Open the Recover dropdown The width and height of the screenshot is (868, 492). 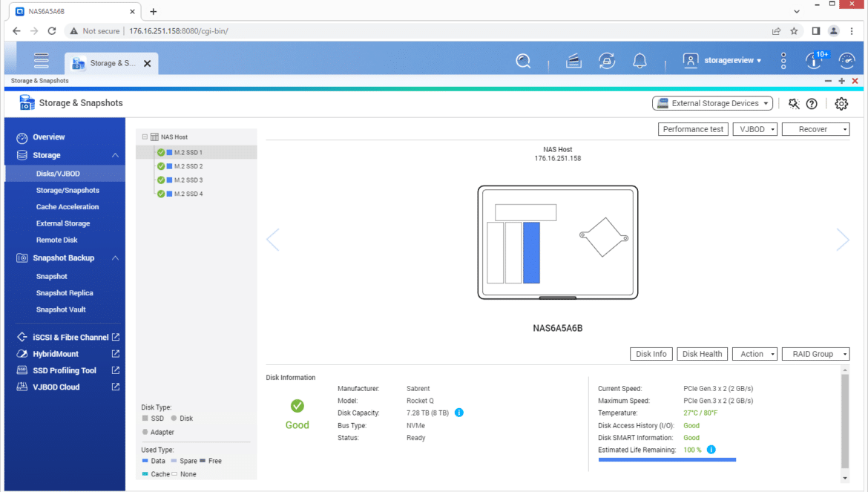tap(815, 130)
